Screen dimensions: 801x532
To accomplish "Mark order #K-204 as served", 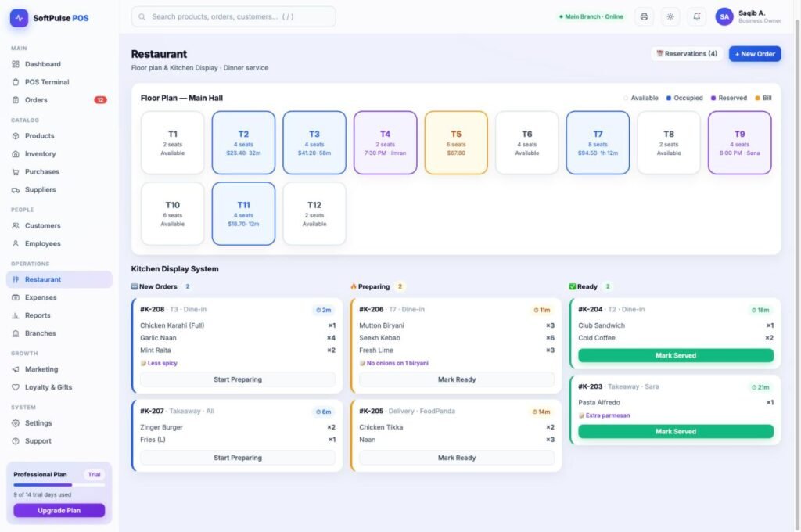I will pyautogui.click(x=675, y=355).
